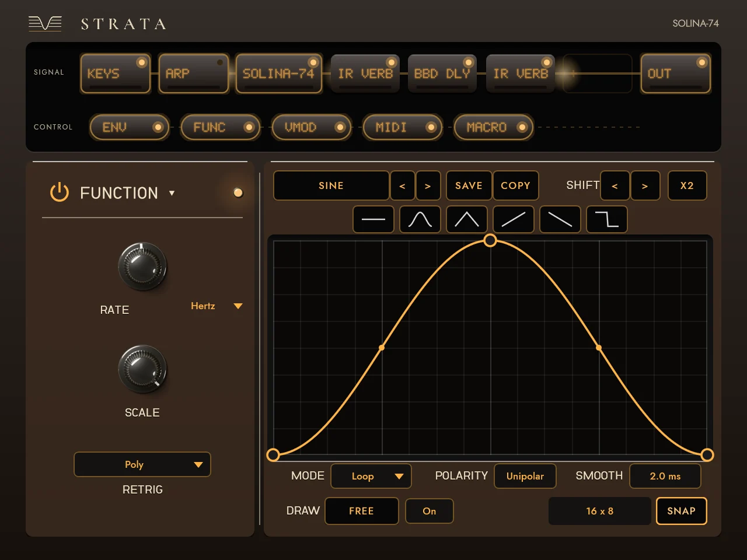Toggle the SNAP button
Screen dimensions: 747x560
coord(681,511)
